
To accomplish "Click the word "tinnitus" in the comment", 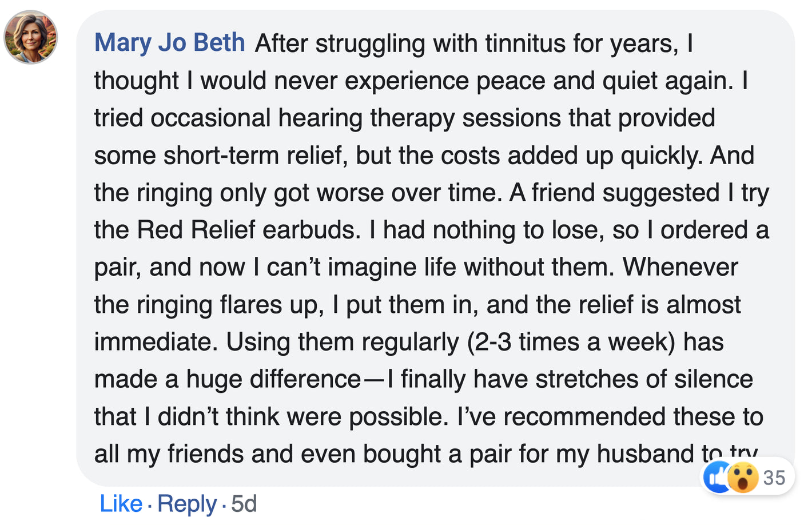I will (526, 43).
